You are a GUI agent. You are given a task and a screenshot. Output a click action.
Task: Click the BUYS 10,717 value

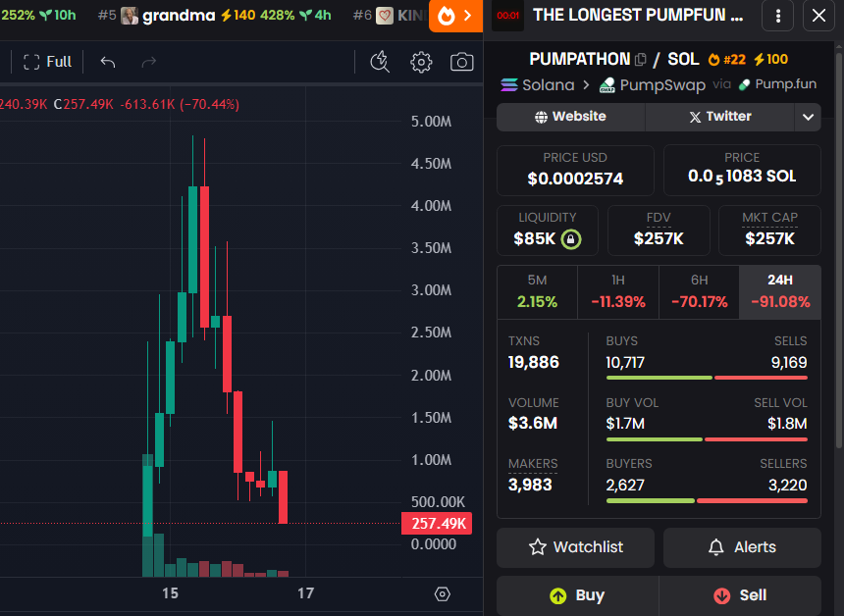tap(625, 363)
